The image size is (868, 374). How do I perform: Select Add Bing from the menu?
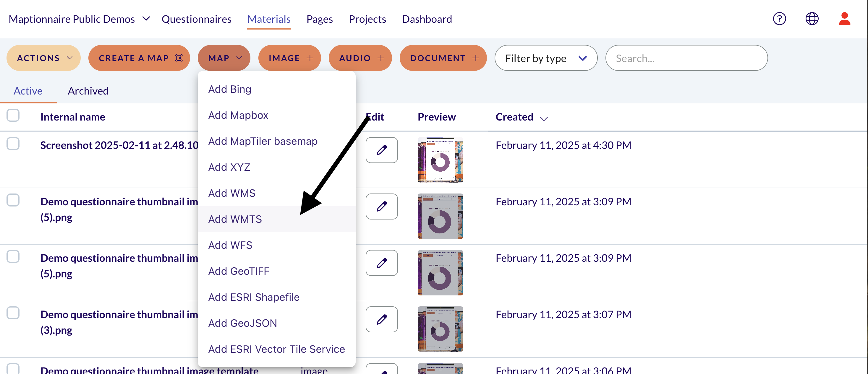click(276, 89)
